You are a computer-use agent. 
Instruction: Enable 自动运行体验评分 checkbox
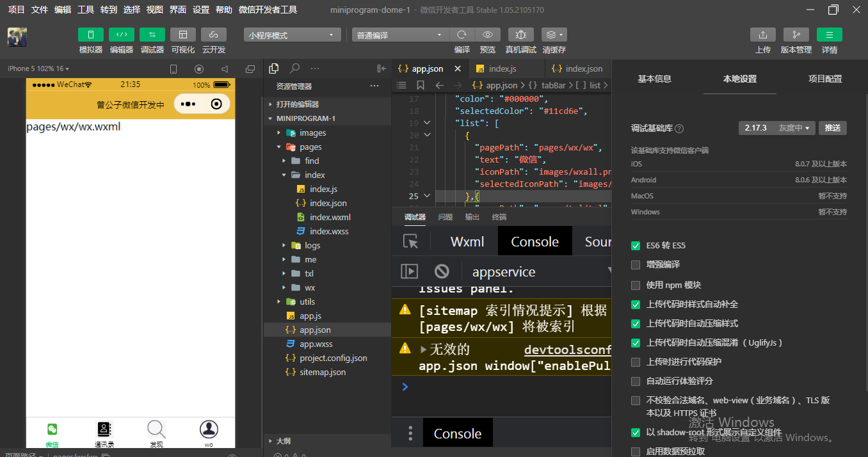tap(636, 381)
